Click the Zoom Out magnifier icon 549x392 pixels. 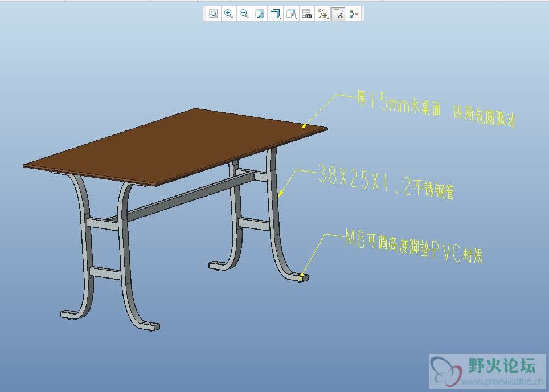pos(244,14)
